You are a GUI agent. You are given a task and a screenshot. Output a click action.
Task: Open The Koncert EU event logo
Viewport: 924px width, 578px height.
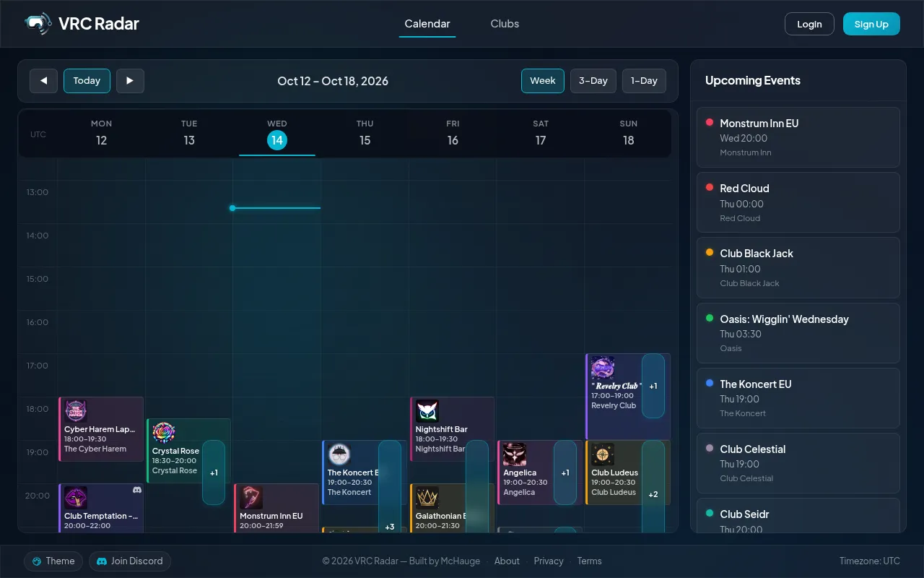pyautogui.click(x=339, y=455)
